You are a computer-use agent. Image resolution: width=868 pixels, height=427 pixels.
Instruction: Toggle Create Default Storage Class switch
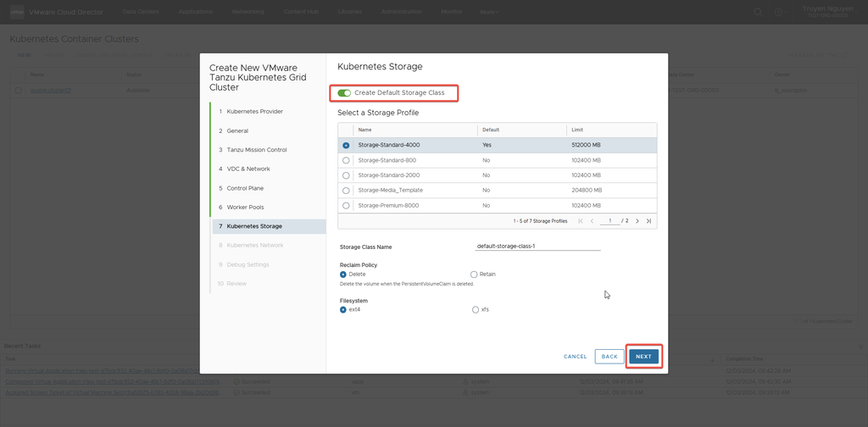click(x=344, y=92)
